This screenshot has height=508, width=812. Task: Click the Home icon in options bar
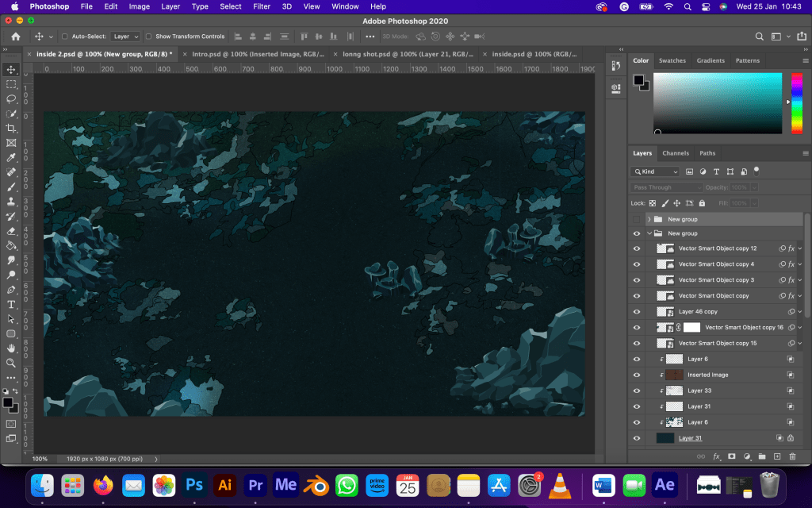point(15,37)
